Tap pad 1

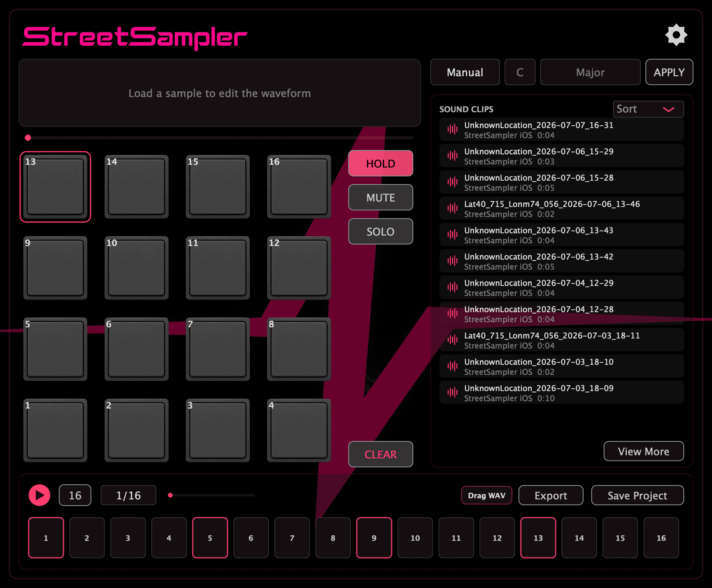[55, 431]
